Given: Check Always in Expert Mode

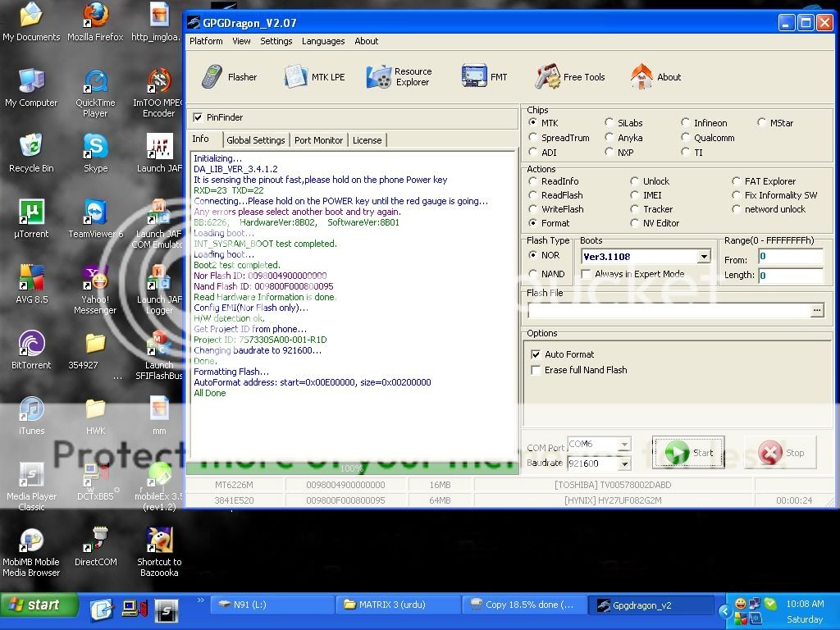Looking at the screenshot, I should click(586, 274).
